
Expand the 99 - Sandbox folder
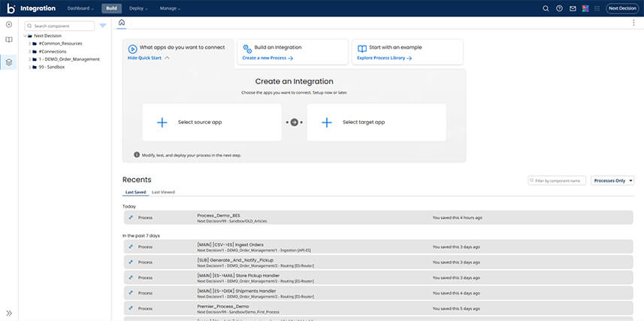coord(29,67)
